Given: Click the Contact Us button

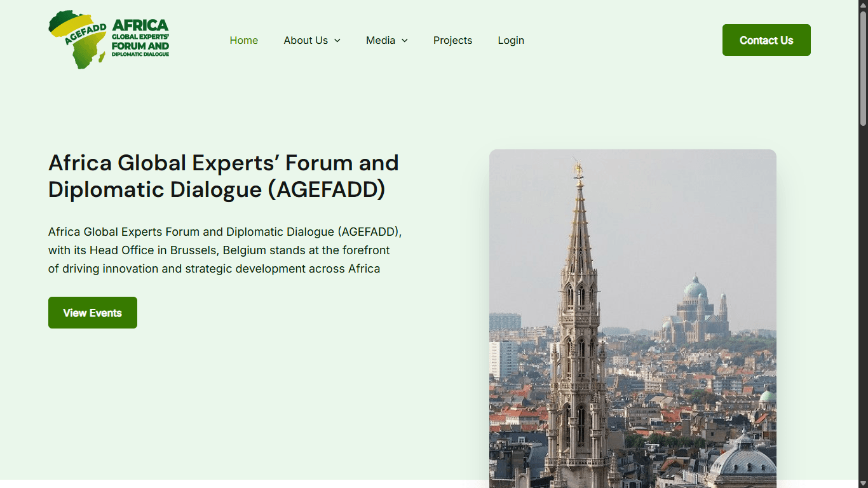Looking at the screenshot, I should [766, 40].
